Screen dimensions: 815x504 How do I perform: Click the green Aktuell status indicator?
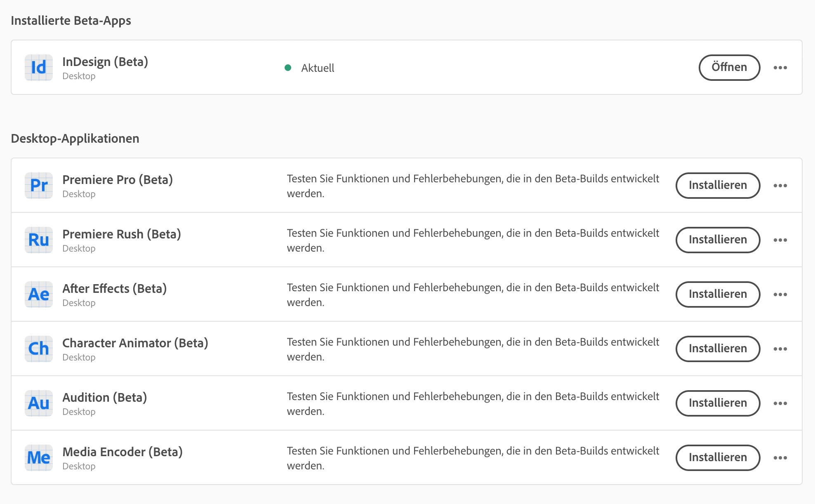(x=288, y=68)
